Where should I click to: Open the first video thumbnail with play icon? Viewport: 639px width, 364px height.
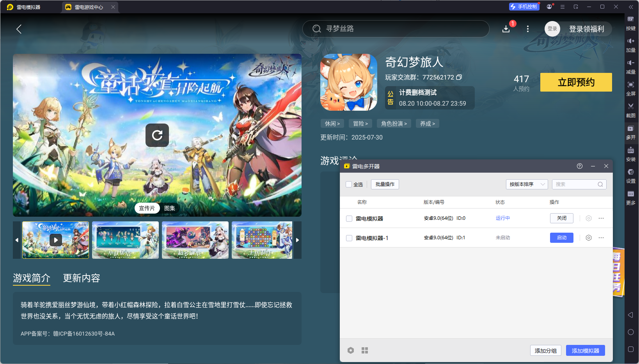tap(56, 240)
